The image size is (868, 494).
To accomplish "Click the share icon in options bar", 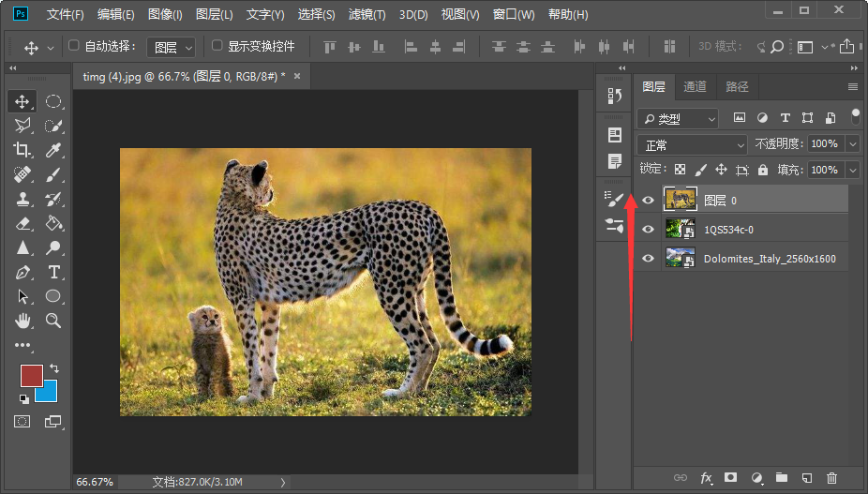I will pyautogui.click(x=846, y=47).
